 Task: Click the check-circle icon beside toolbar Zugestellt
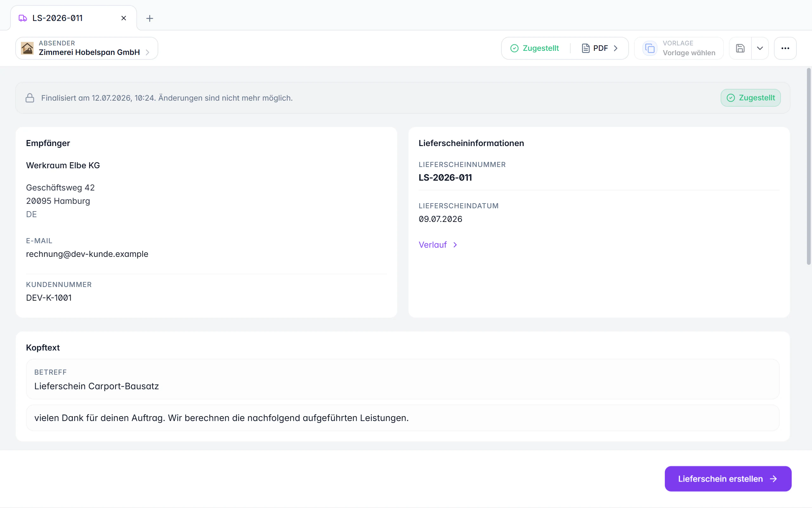coord(514,48)
